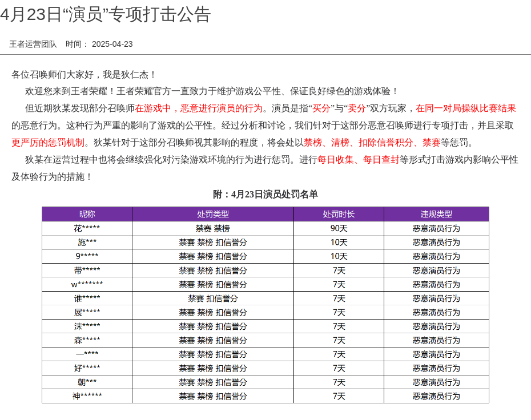Click the nickname cell 展*****
The height and width of the screenshot is (420, 531).
coord(87,312)
